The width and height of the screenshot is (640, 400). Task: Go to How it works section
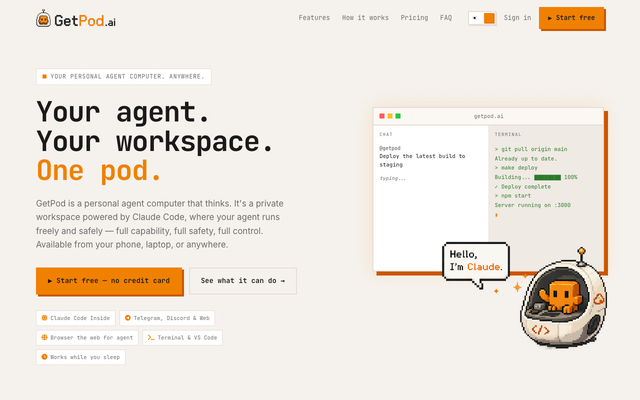point(365,18)
